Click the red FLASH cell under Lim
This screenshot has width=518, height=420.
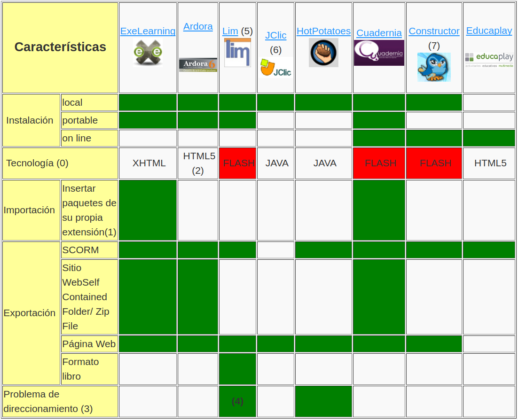237,163
